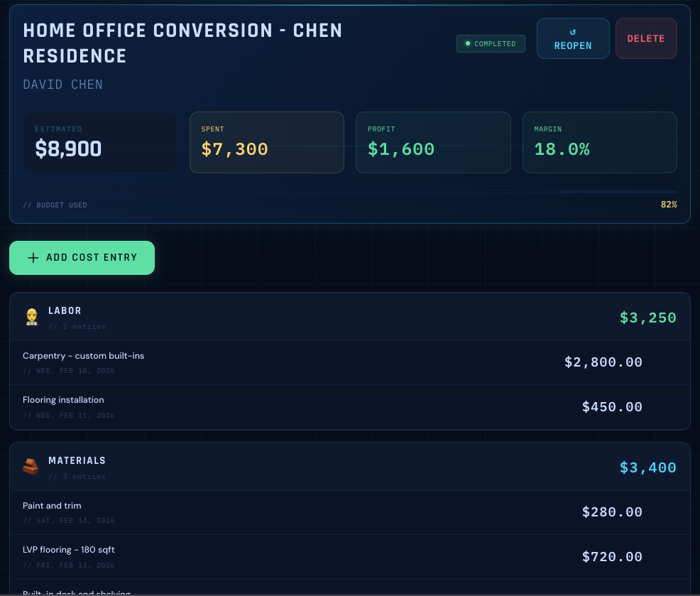Select the ESTIMATED stat card
700x596 pixels.
(x=99, y=142)
